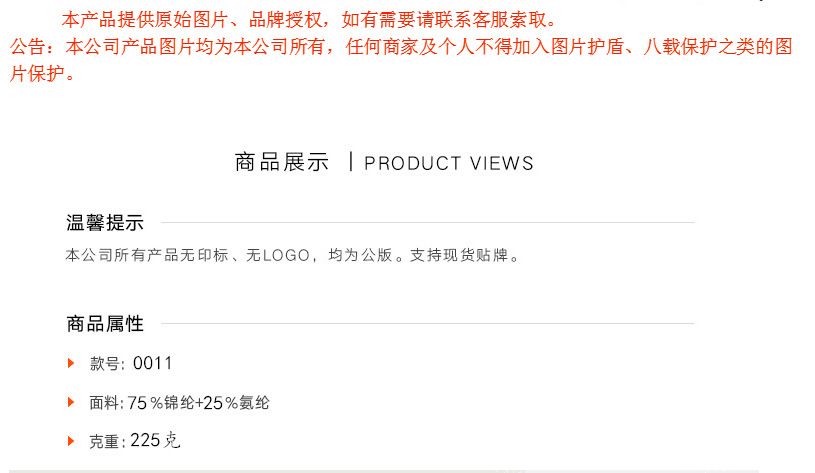Click the red 公告 notice label

28,47
